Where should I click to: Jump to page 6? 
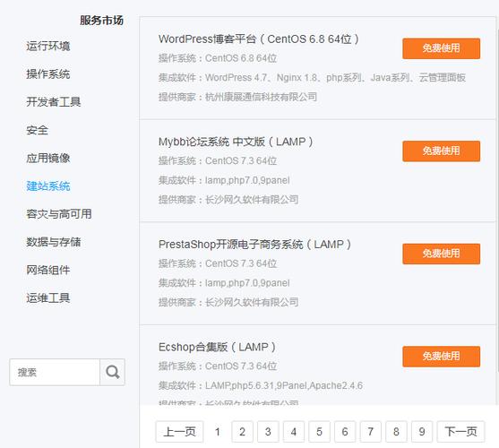click(x=345, y=432)
